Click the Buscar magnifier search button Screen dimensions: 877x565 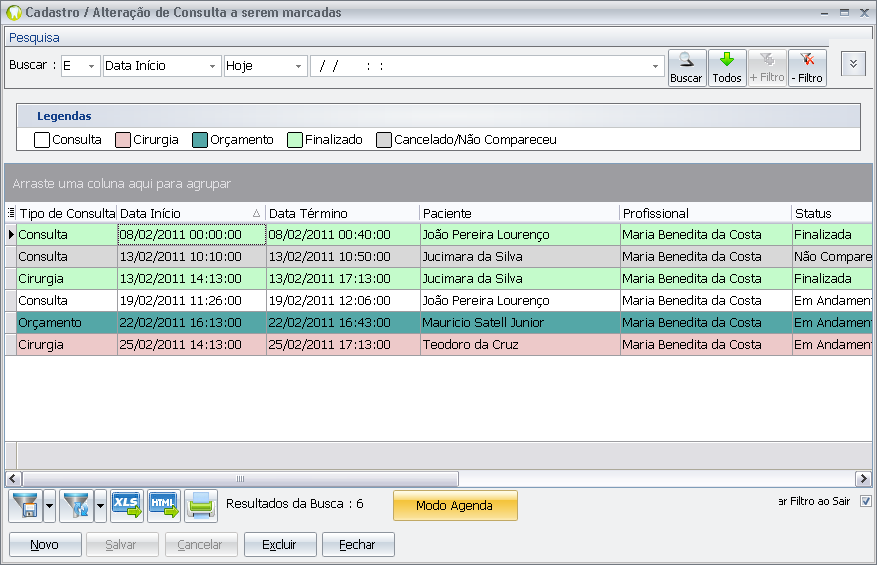coord(687,68)
